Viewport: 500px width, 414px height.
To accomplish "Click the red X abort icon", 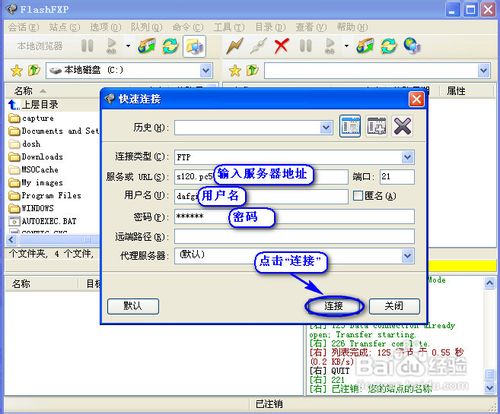I will [x=282, y=46].
